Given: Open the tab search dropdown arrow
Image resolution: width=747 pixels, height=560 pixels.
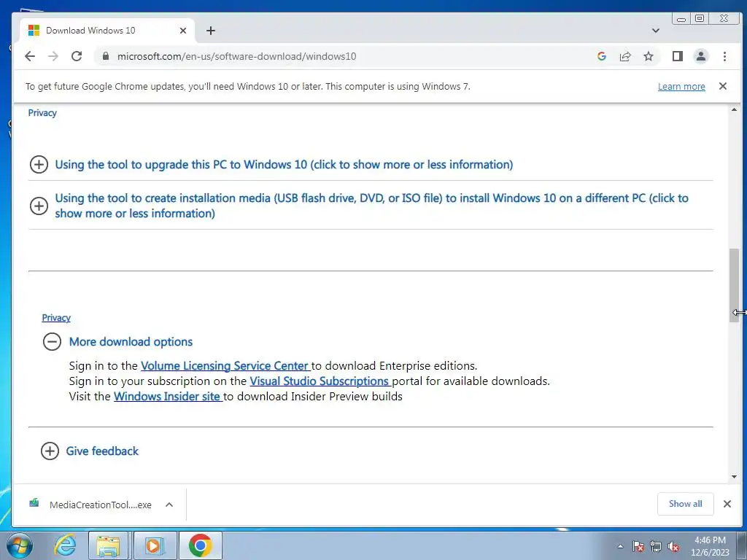Looking at the screenshot, I should click(x=656, y=31).
